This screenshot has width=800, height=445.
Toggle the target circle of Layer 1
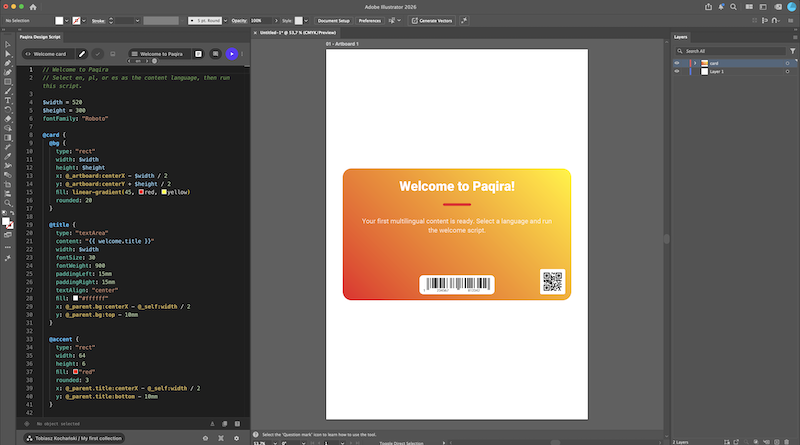787,71
